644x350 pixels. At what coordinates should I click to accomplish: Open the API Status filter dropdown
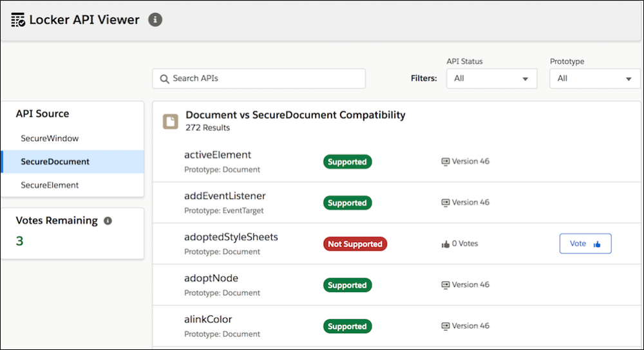(x=491, y=78)
